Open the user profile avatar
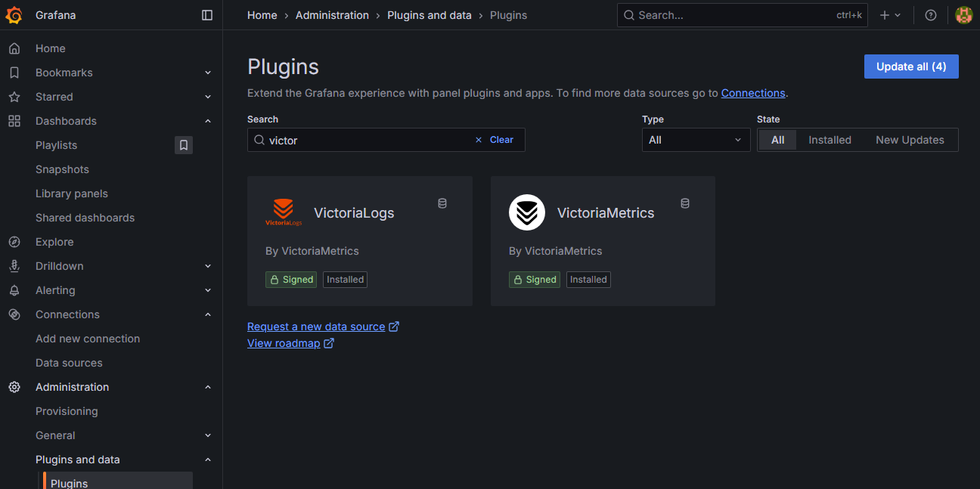Viewport: 980px width, 489px height. pyautogui.click(x=963, y=15)
